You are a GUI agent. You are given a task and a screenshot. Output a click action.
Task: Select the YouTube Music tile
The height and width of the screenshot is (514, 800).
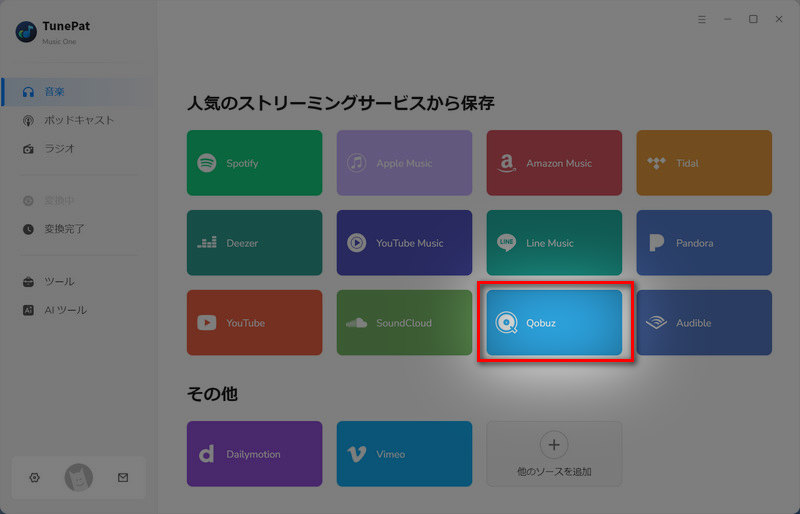(404, 242)
